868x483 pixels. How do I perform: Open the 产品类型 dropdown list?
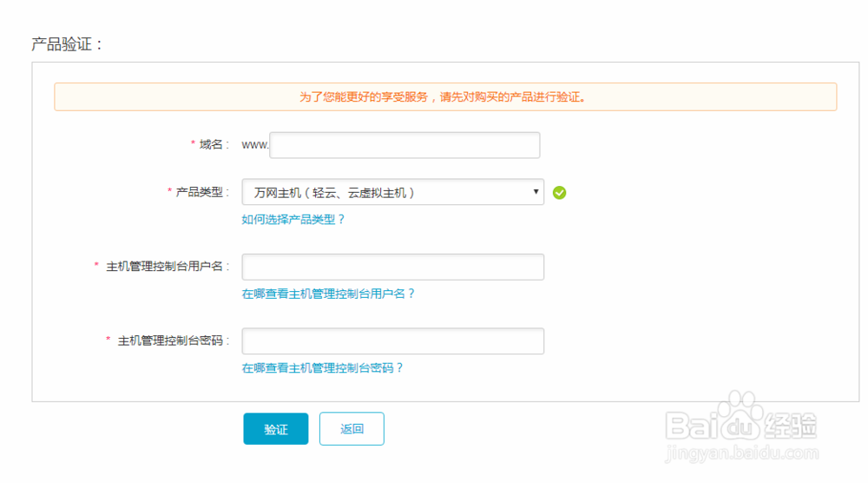(x=392, y=192)
